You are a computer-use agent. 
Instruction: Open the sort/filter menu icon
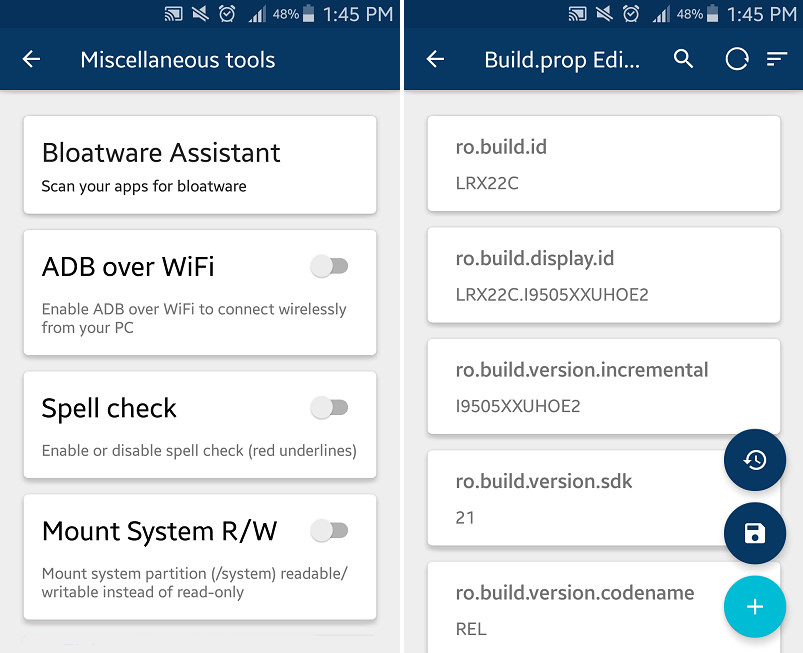[x=777, y=59]
